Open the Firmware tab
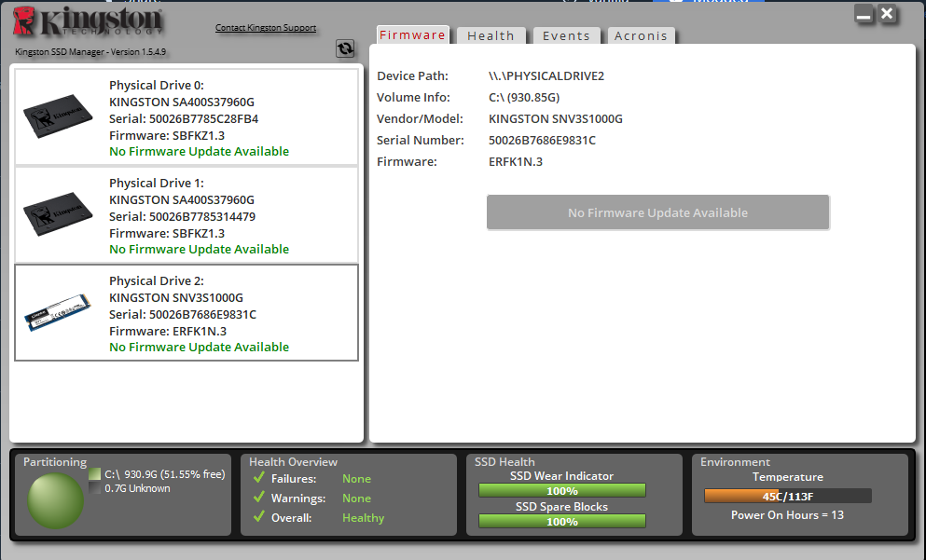 (x=412, y=34)
